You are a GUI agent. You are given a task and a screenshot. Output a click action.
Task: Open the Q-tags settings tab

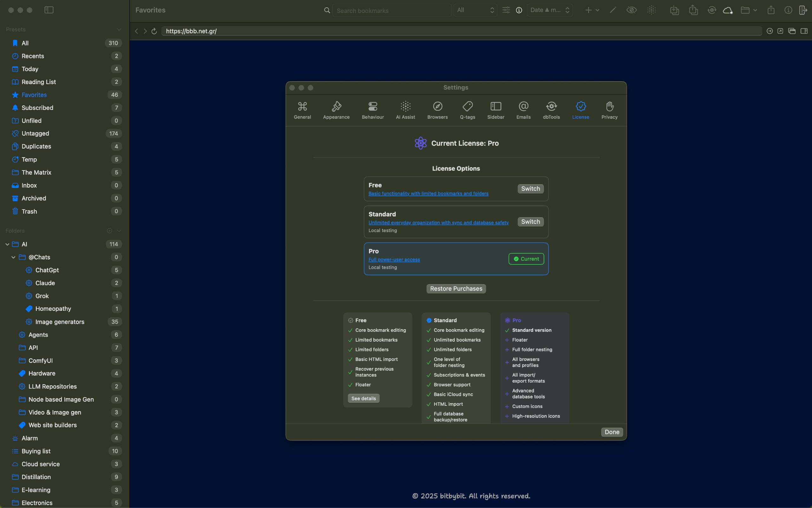(x=468, y=110)
